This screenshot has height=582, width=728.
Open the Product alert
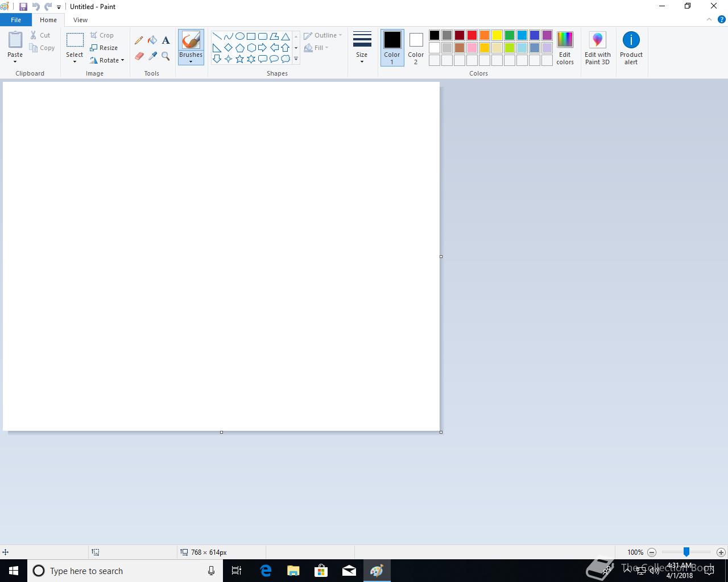point(631,48)
